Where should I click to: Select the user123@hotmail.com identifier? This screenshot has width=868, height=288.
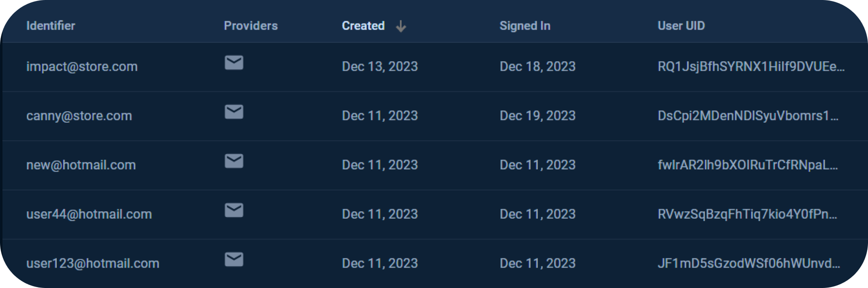tap(93, 264)
